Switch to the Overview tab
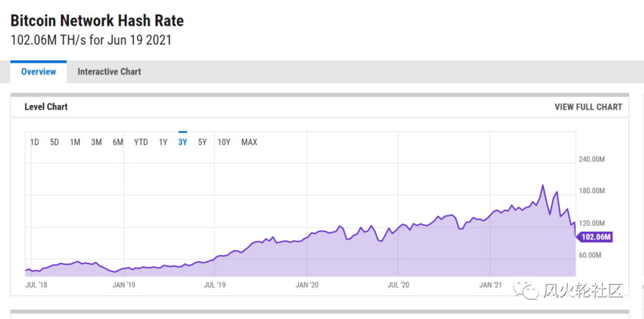 pyautogui.click(x=39, y=72)
